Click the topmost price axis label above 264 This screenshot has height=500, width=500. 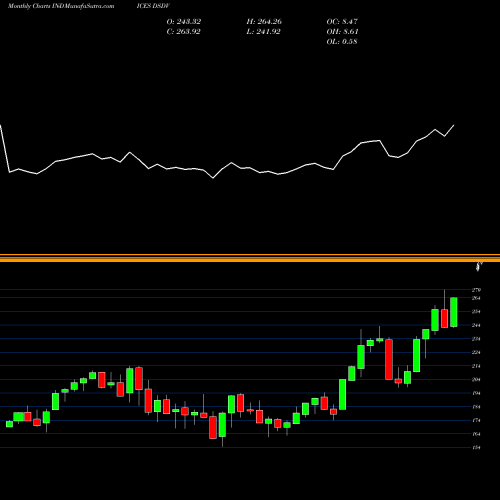point(476,290)
